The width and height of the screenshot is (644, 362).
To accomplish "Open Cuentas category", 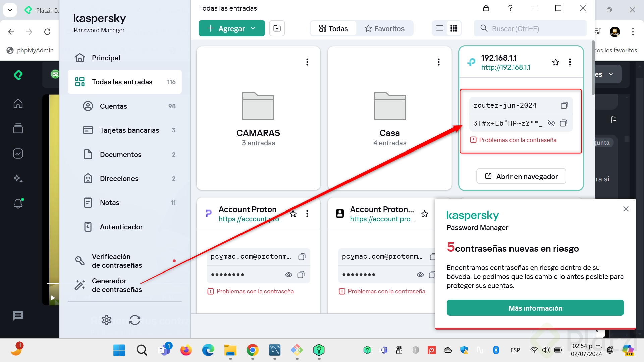I will 125,106.
